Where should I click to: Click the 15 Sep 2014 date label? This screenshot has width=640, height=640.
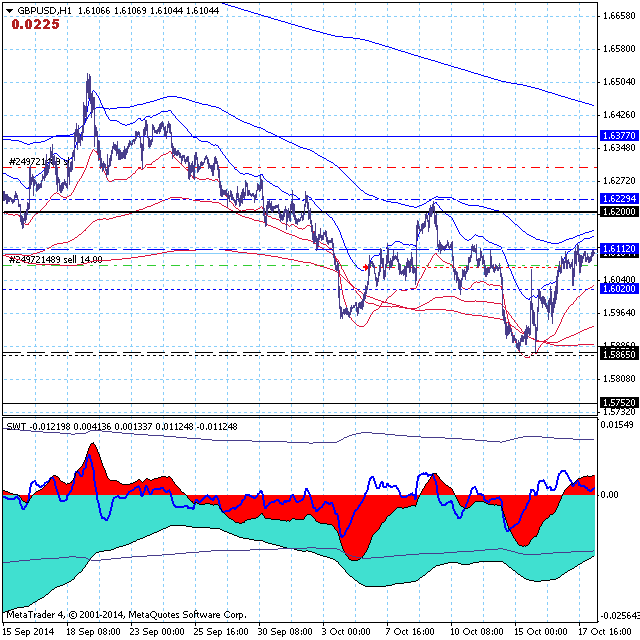28,631
